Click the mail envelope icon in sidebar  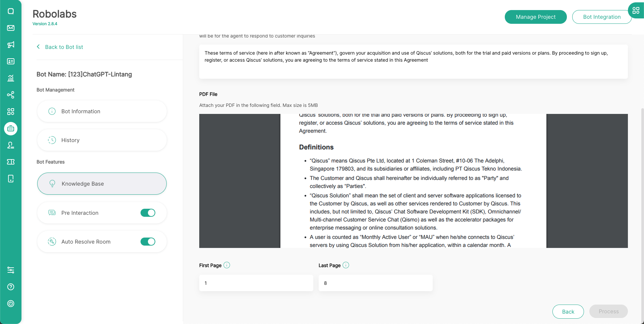pos(11,28)
